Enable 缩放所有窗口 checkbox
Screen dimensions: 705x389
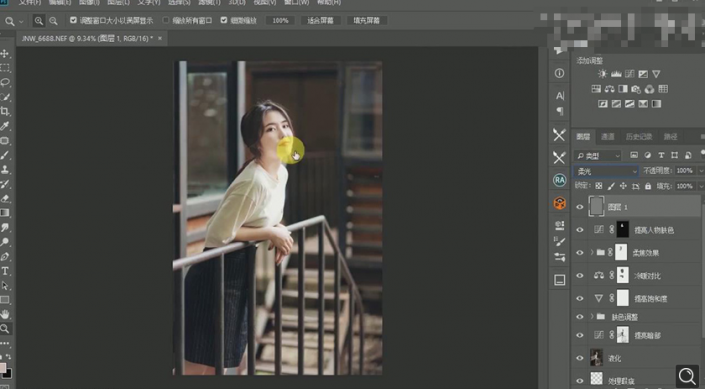click(166, 20)
